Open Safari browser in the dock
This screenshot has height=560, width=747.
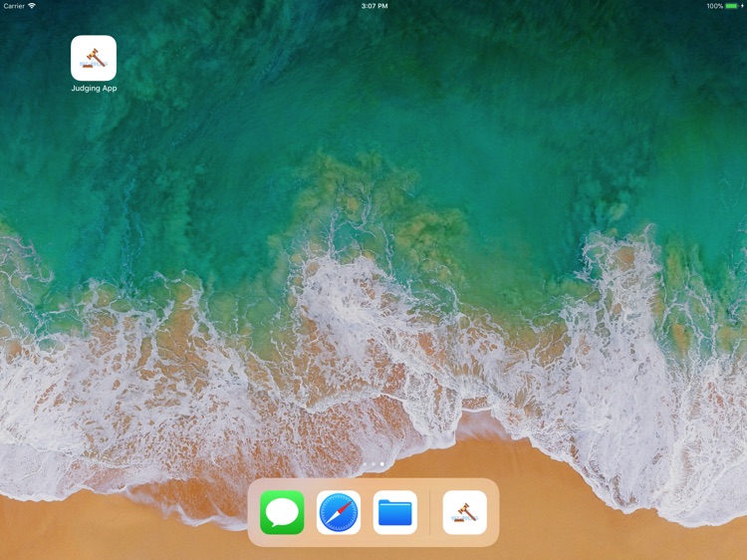(339, 512)
